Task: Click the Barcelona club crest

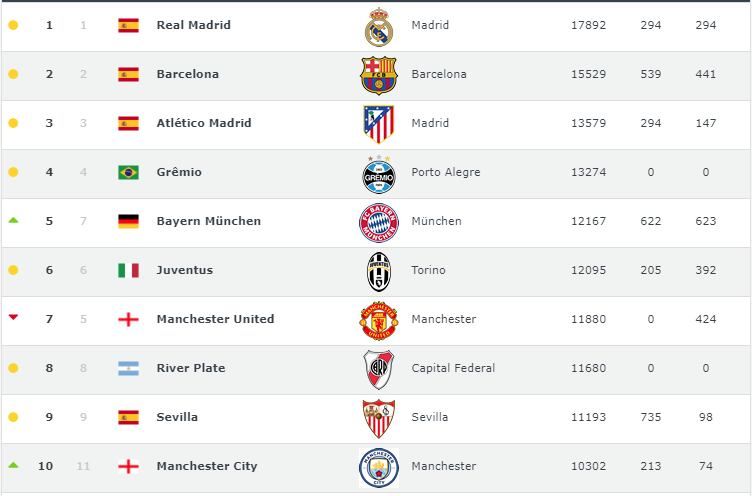Action: (379, 75)
